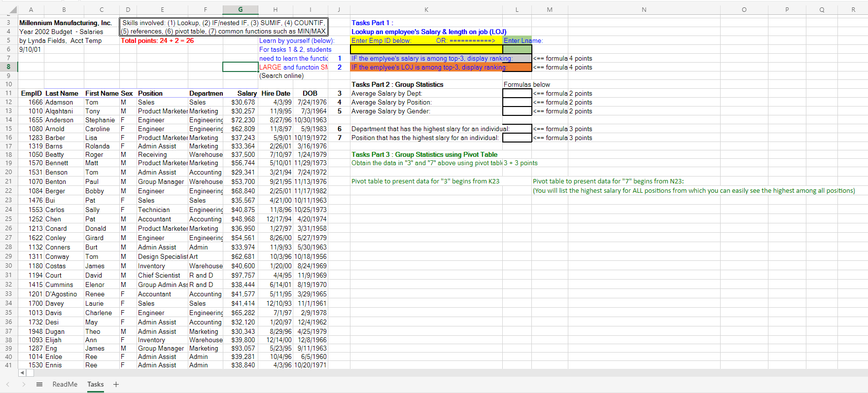Click the horizontal scrollbar left arrow

point(22,373)
